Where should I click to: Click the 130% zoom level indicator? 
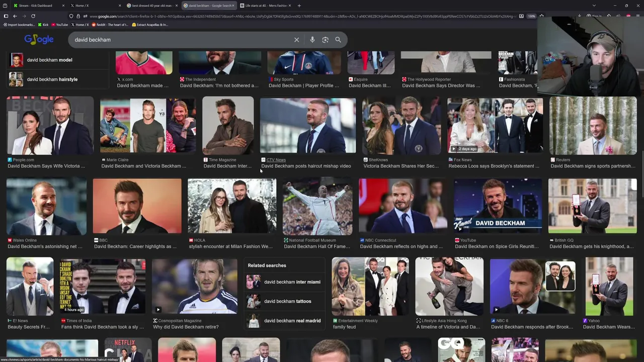pos(531,16)
